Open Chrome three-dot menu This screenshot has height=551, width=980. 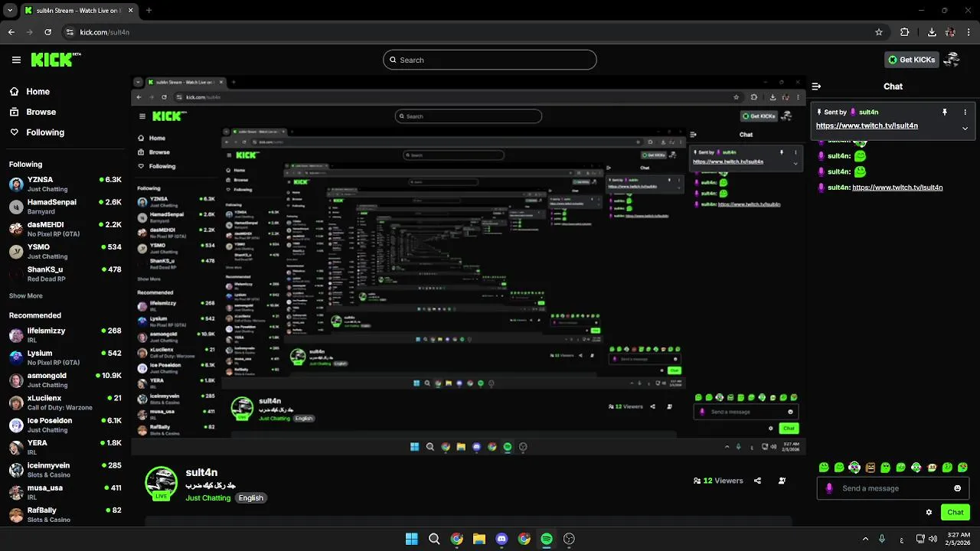[969, 32]
